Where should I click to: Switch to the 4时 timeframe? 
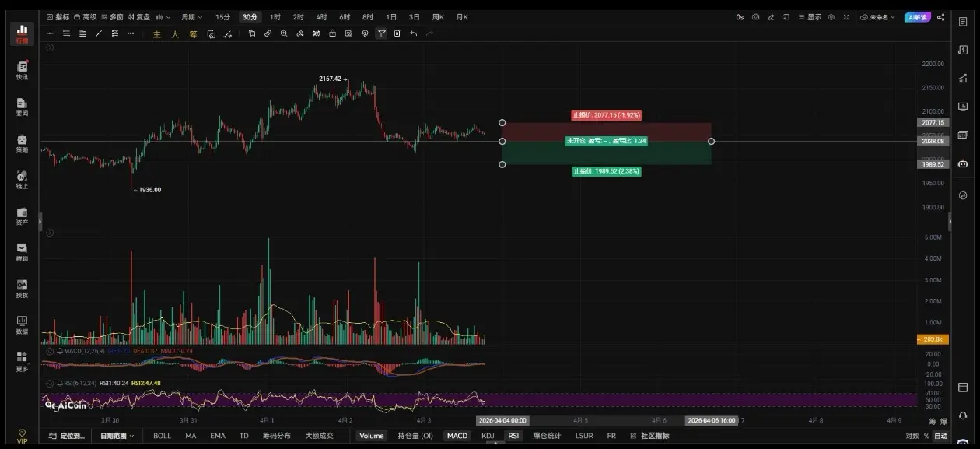pyautogui.click(x=321, y=17)
